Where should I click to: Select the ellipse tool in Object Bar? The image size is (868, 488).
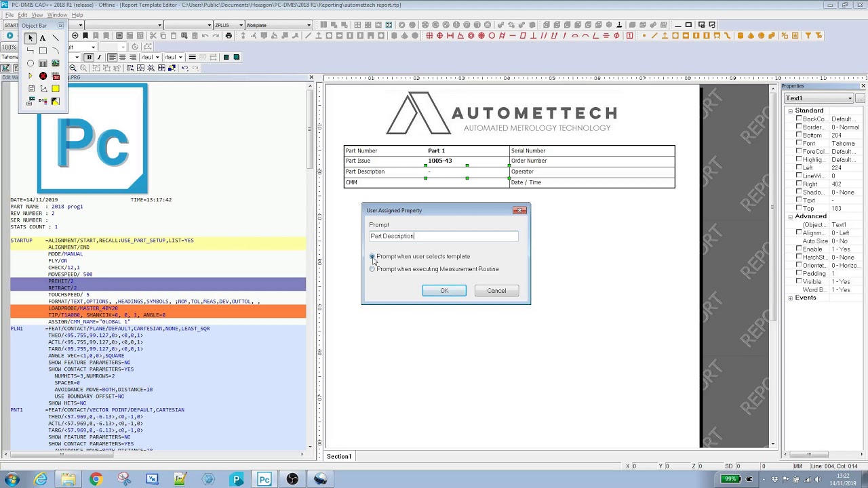[31, 63]
